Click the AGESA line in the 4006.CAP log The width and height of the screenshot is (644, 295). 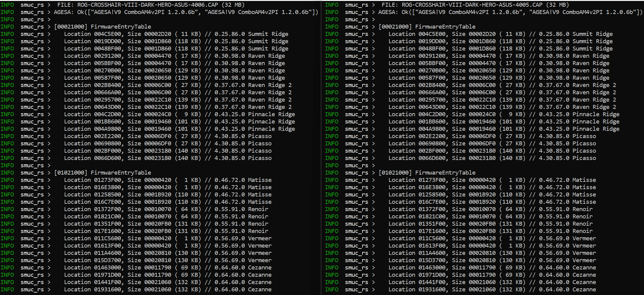tap(186, 12)
